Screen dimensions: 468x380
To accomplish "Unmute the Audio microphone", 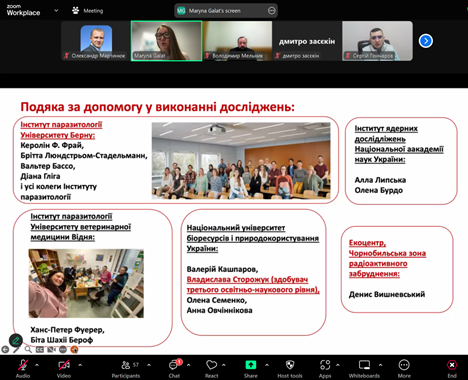I will [x=23, y=369].
